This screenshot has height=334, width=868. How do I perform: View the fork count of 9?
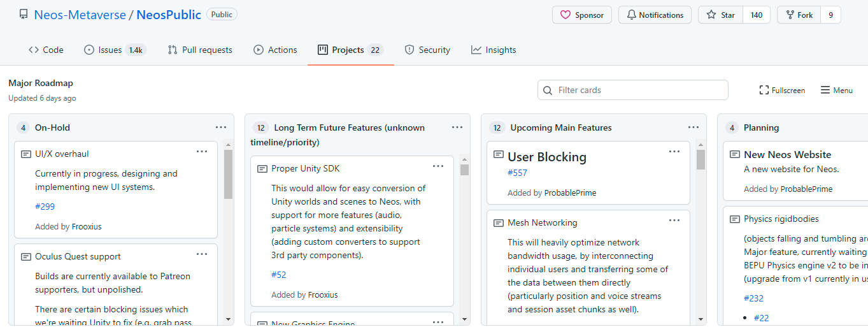click(830, 15)
